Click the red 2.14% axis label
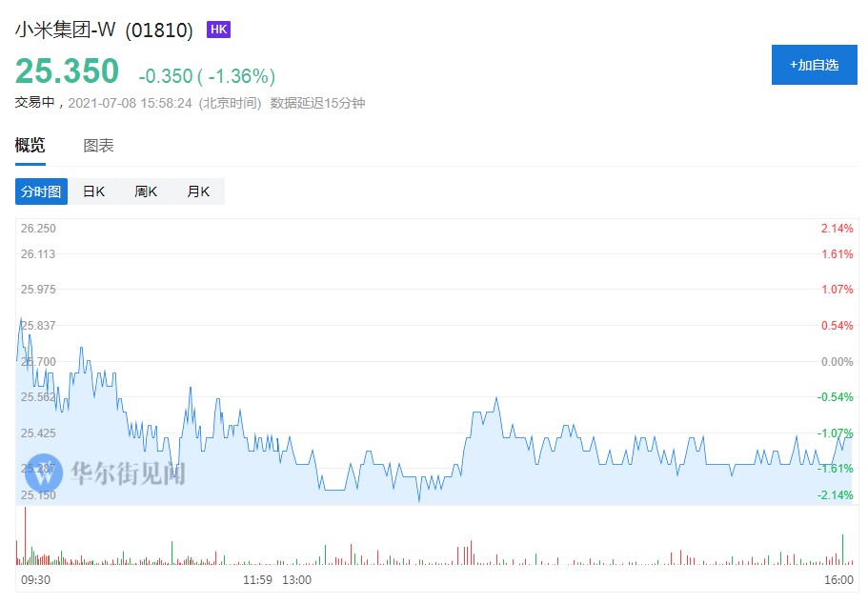Image resolution: width=868 pixels, height=604 pixels. coord(837,229)
